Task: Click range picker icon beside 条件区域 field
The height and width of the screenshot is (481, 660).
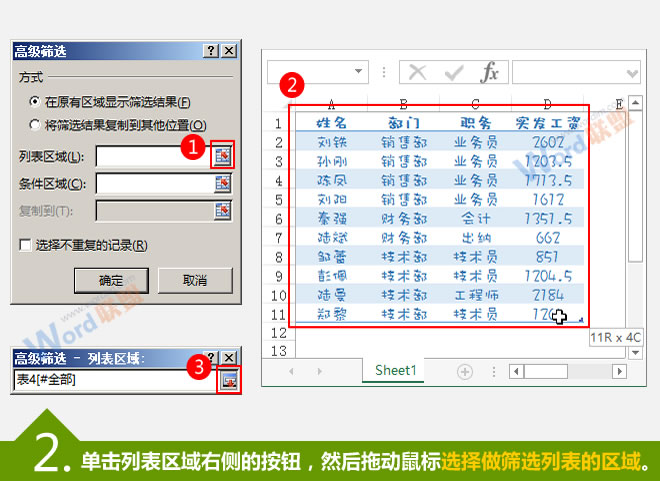Action: [223, 182]
